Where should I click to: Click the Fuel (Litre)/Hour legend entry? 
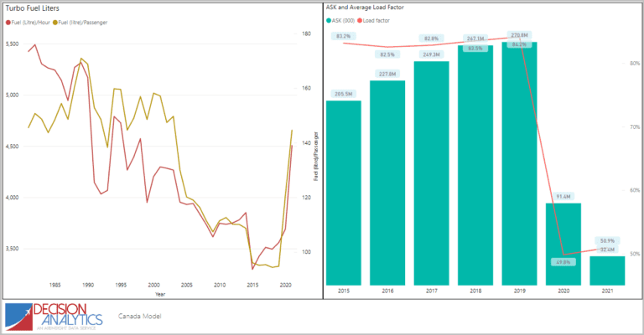pos(28,23)
